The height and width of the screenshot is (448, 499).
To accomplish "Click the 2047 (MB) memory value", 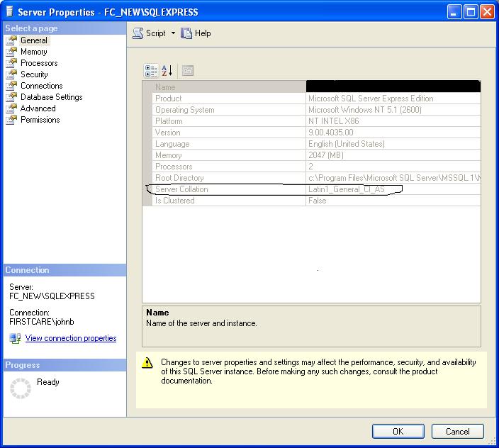I will [326, 155].
